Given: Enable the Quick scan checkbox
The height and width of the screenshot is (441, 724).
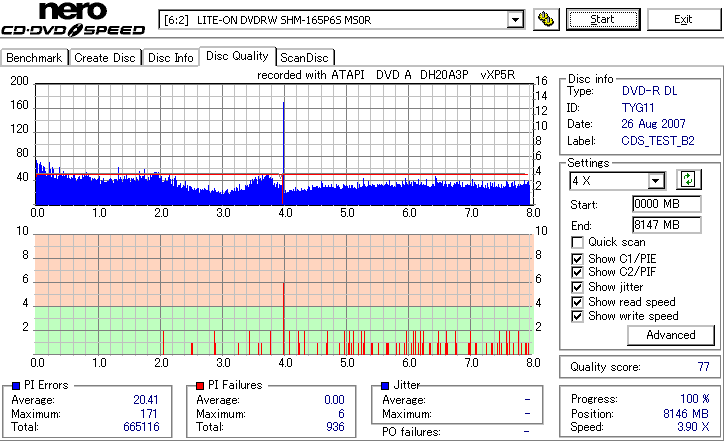Looking at the screenshot, I should (x=577, y=242).
